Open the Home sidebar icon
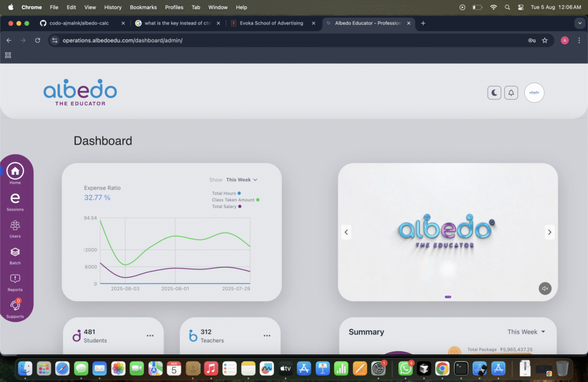 (15, 171)
